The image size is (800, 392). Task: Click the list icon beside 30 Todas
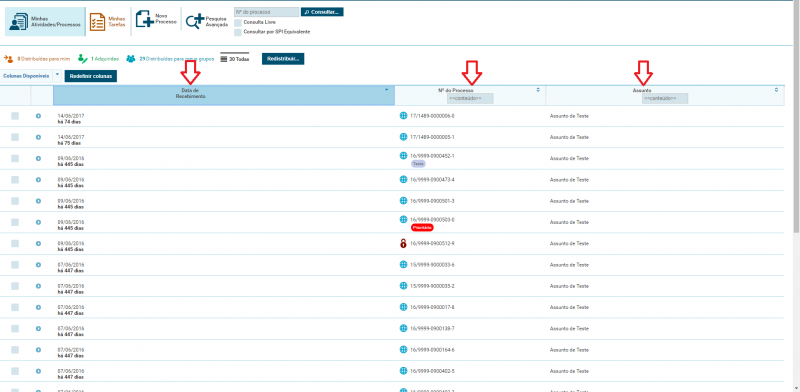pyautogui.click(x=223, y=59)
